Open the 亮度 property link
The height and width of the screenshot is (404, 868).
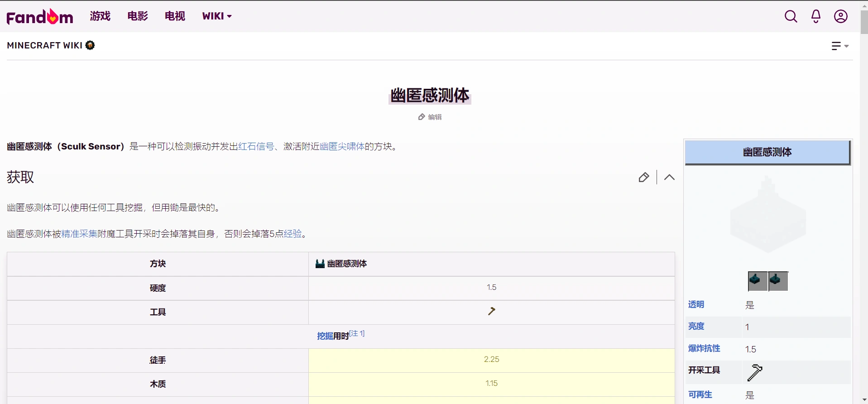(696, 326)
